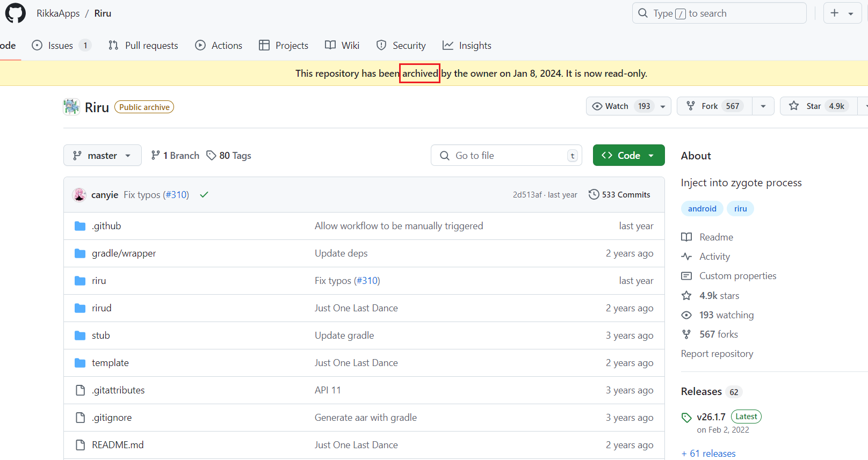
Task: Open the Pull requests tab
Action: (x=143, y=46)
